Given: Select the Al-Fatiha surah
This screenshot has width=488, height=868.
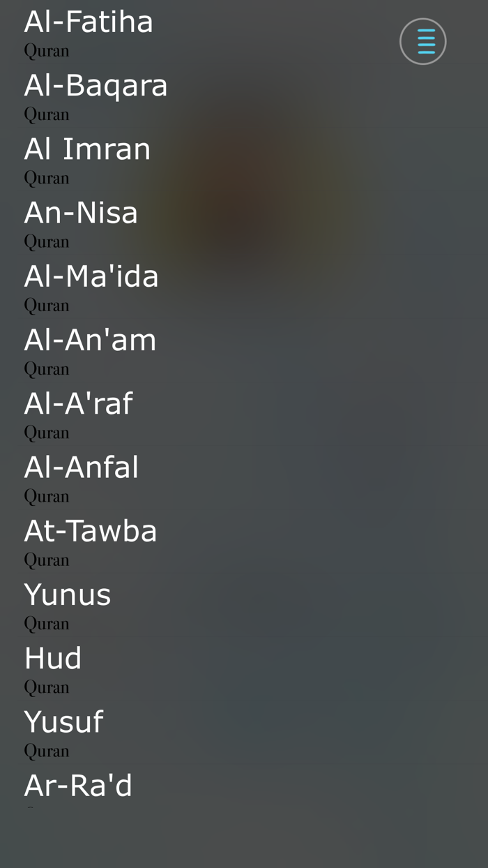Looking at the screenshot, I should click(x=89, y=22).
